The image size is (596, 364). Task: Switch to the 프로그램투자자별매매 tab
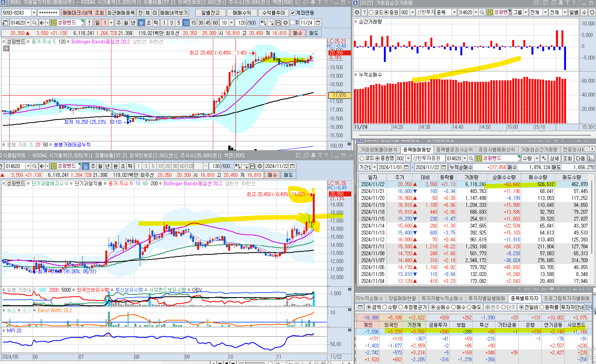566,298
